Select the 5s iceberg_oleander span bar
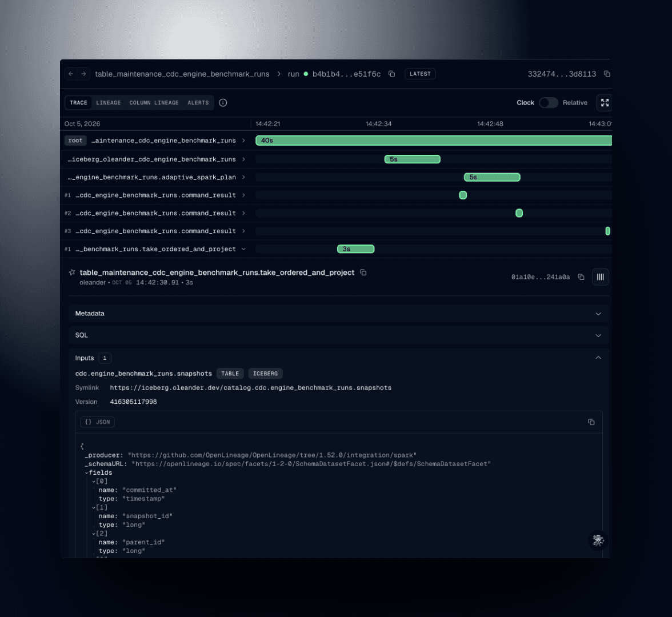 click(x=413, y=159)
